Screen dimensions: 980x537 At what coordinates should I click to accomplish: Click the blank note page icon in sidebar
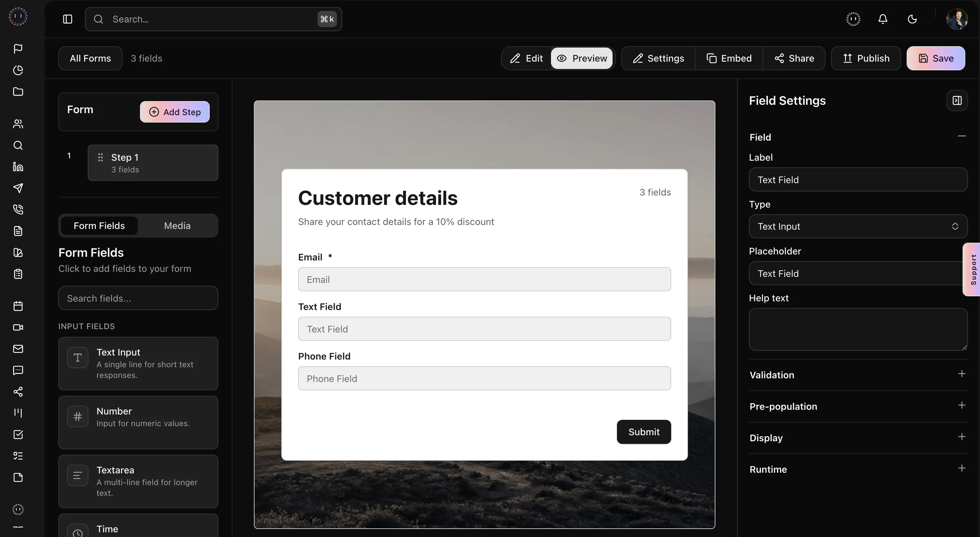pos(18,478)
